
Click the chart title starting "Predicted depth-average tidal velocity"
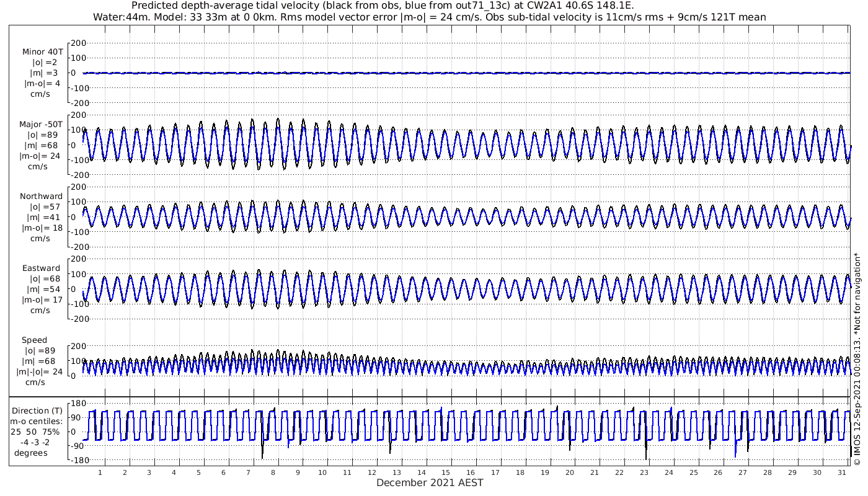coord(383,6)
